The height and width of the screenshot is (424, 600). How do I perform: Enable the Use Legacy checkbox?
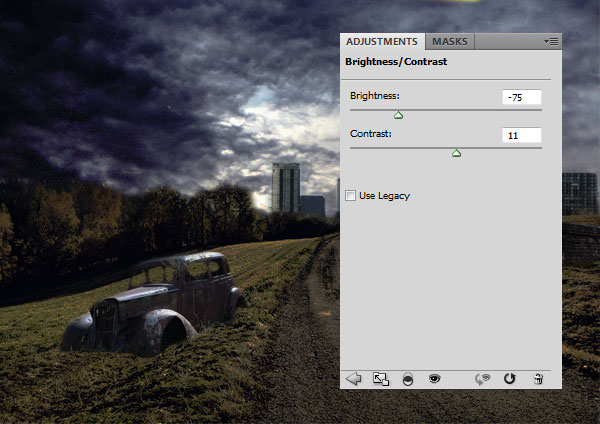point(350,196)
